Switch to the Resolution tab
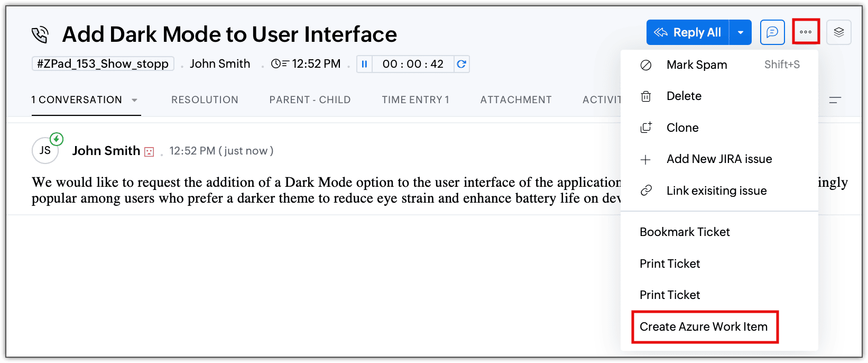The width and height of the screenshot is (868, 363). pyautogui.click(x=205, y=100)
